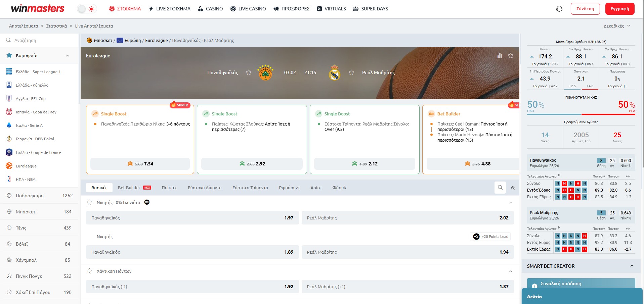Click info icon beside Συνολική απόδοση
This screenshot has width=644, height=304.
(534, 286)
